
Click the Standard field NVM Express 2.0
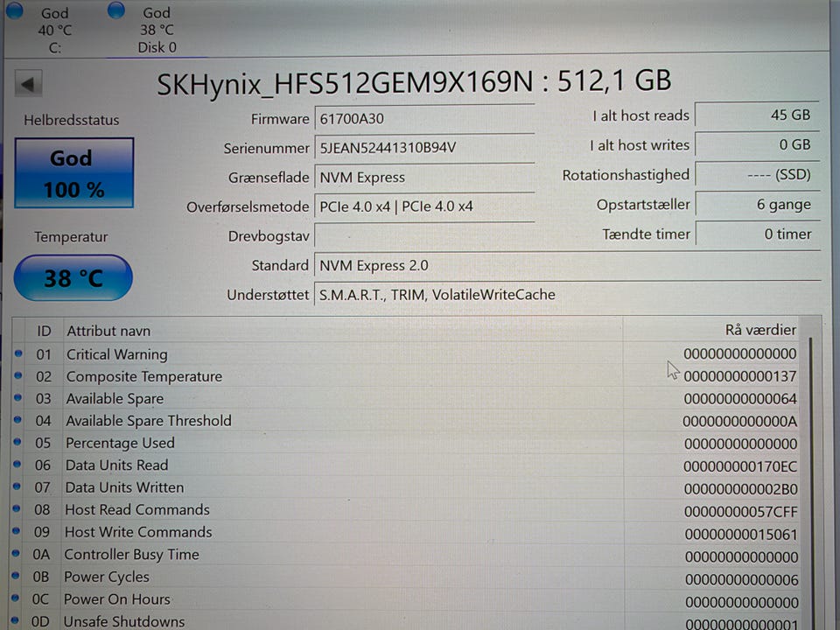coord(567,266)
